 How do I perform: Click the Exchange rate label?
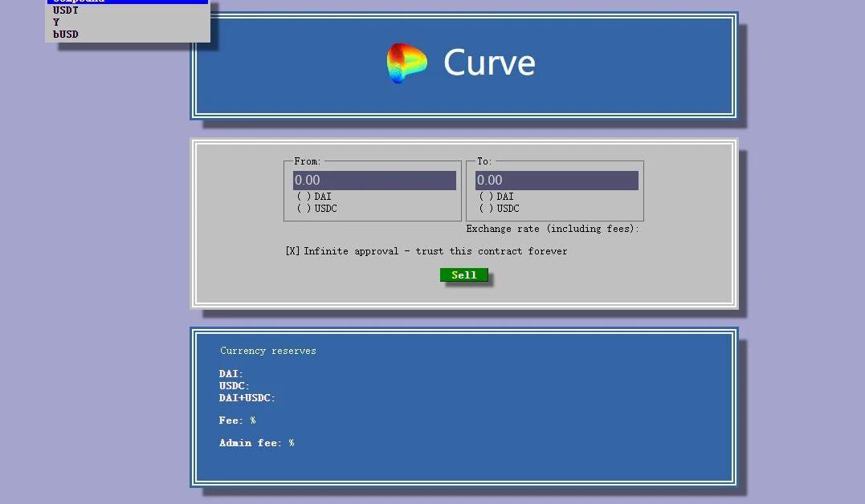[x=553, y=229]
